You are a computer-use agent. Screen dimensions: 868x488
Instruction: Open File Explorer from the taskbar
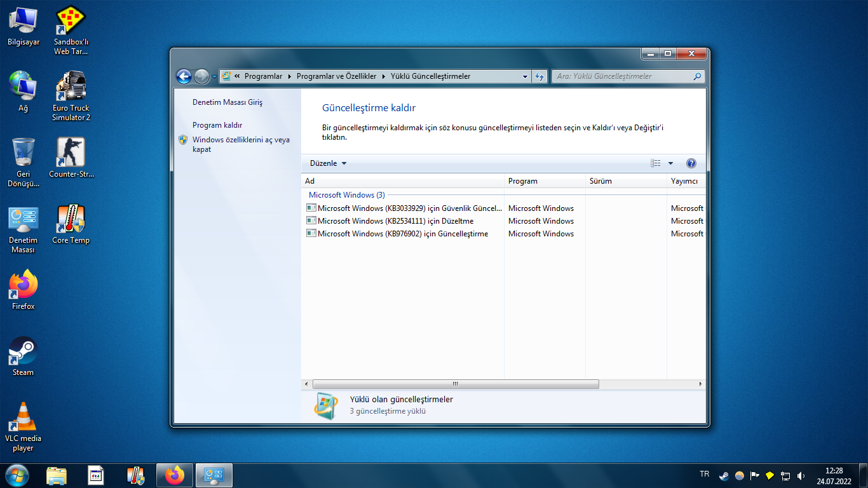tap(57, 475)
